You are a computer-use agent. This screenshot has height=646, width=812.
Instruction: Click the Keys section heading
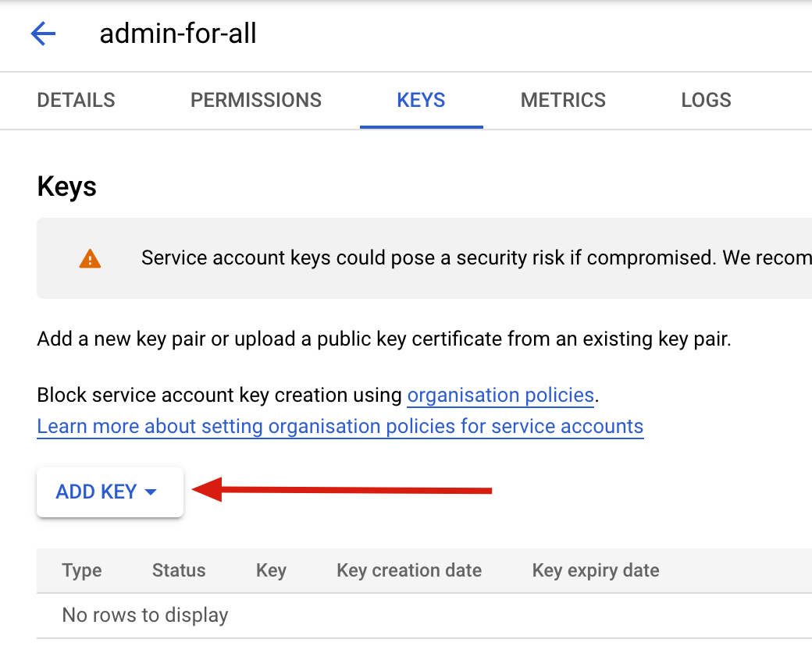[67, 187]
